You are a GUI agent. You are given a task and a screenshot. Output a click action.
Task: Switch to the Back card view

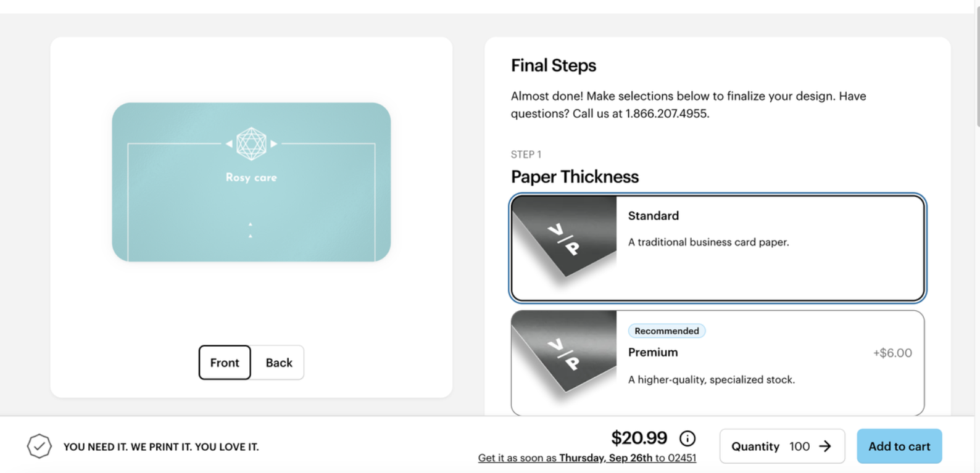tap(279, 363)
